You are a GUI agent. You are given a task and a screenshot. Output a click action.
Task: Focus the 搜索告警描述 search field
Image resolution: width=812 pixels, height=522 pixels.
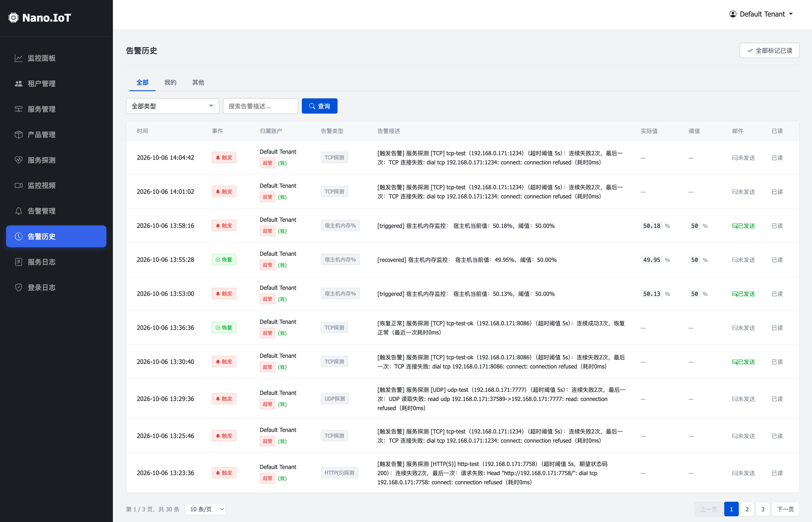(x=260, y=106)
